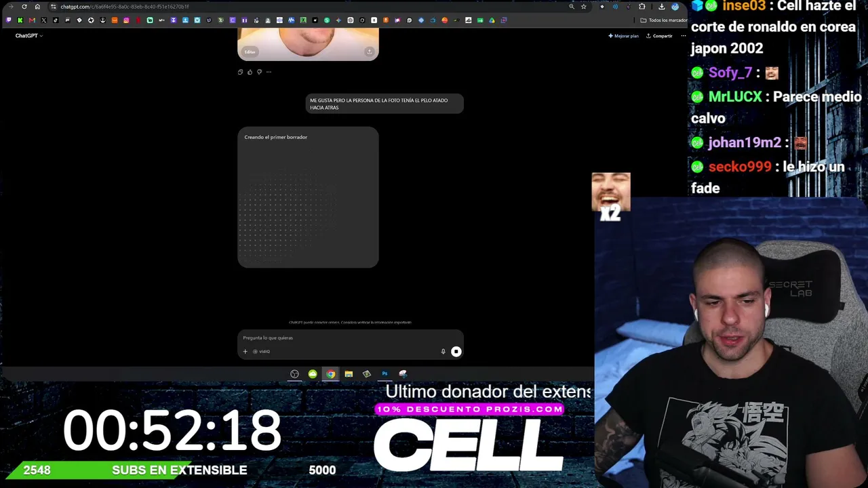The height and width of the screenshot is (488, 868).
Task: Click the 'Creando el primer borrador' image placeholder
Action: (x=308, y=197)
